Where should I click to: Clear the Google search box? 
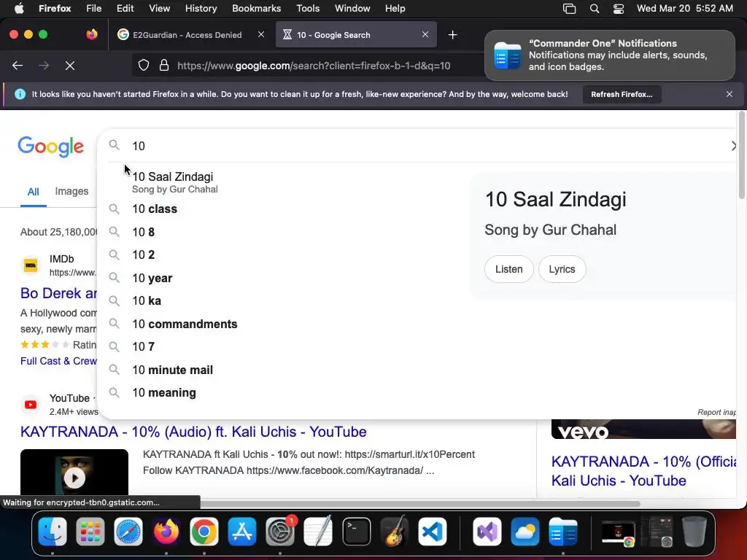734,146
